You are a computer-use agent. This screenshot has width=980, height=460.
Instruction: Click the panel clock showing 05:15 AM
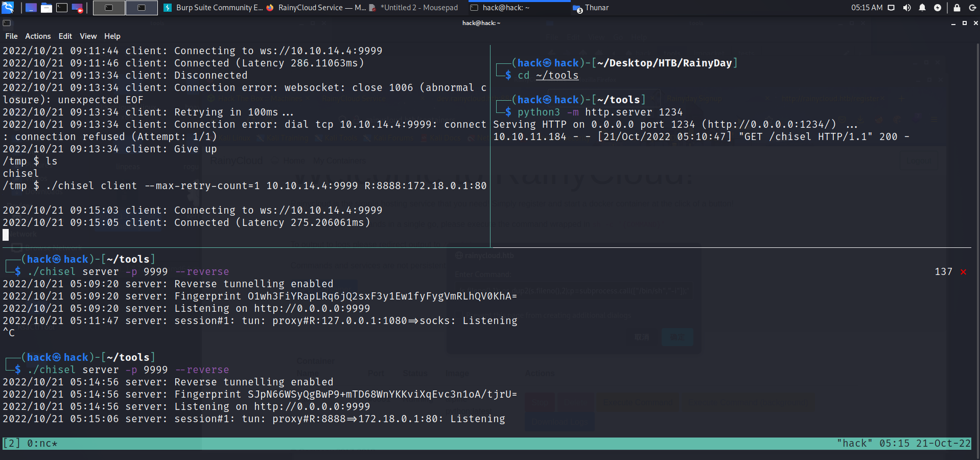coord(867,8)
